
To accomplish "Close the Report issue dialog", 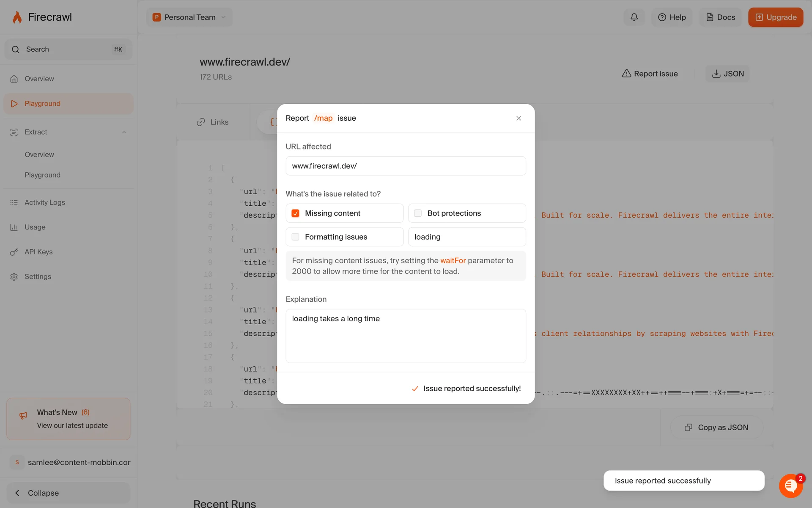I will tap(518, 119).
